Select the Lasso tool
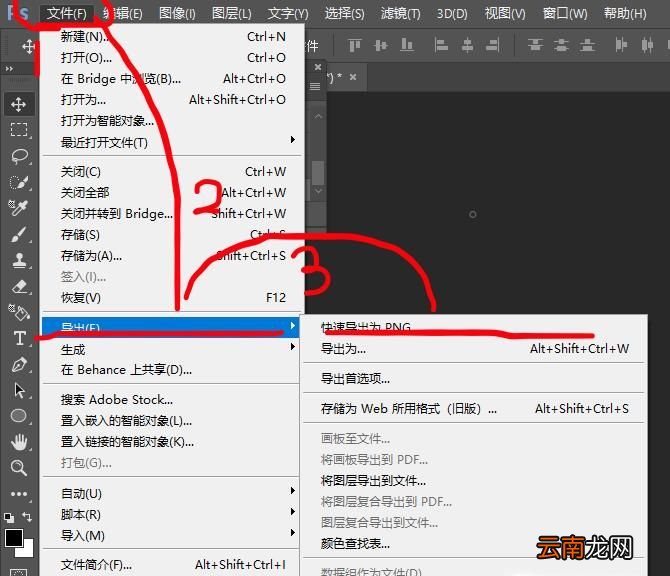 (18, 156)
